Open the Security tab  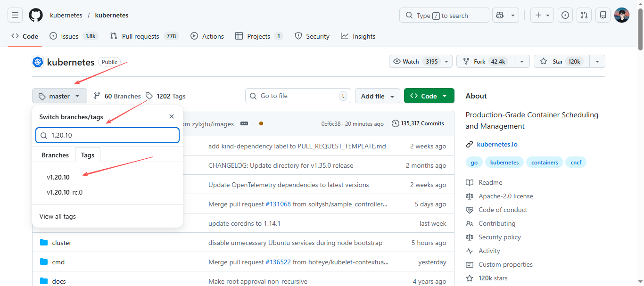(x=312, y=36)
